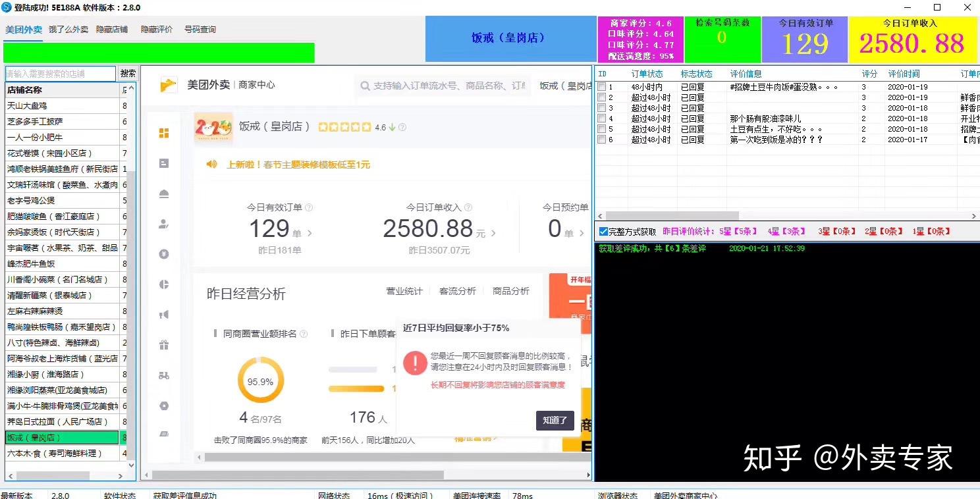Click the review table's horizontal scrollbar thumb
Screen dimensions: 980x499
(672, 216)
